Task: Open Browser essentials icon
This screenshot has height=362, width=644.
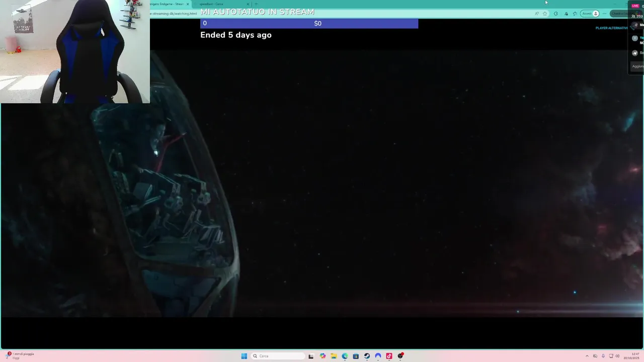Action: click(566, 14)
